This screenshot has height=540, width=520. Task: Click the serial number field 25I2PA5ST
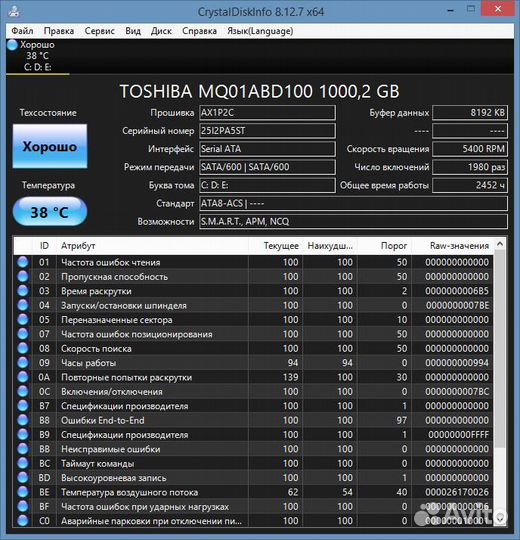[x=267, y=131]
